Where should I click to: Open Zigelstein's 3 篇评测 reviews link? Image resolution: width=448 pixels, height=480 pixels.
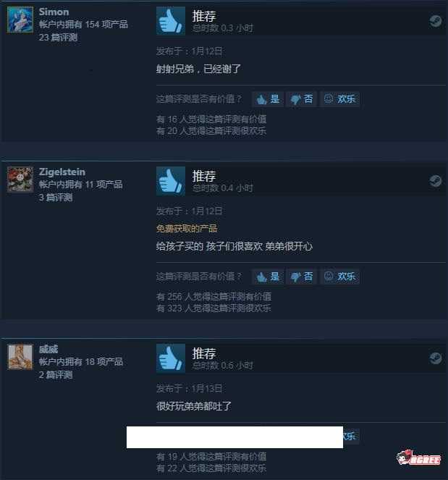56,198
